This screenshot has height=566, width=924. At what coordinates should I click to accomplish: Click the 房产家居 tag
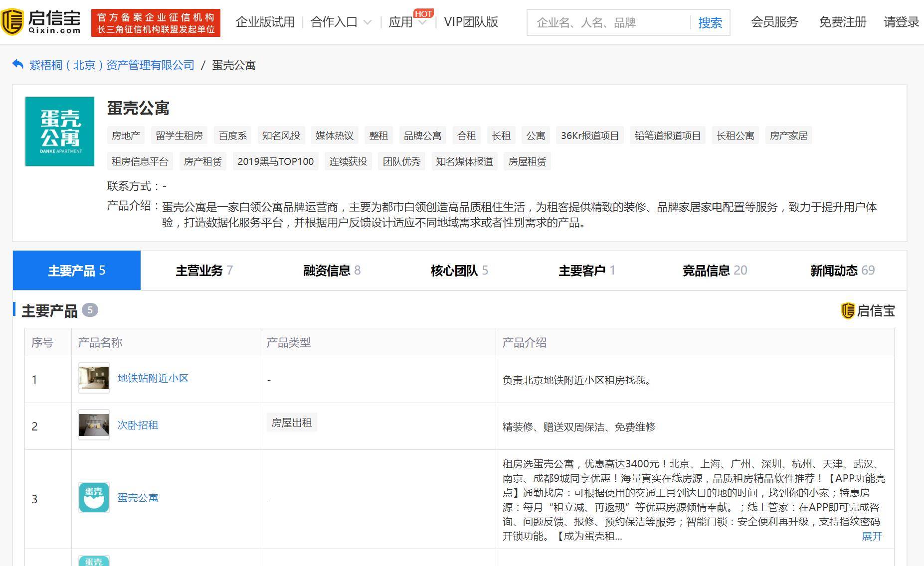click(788, 136)
